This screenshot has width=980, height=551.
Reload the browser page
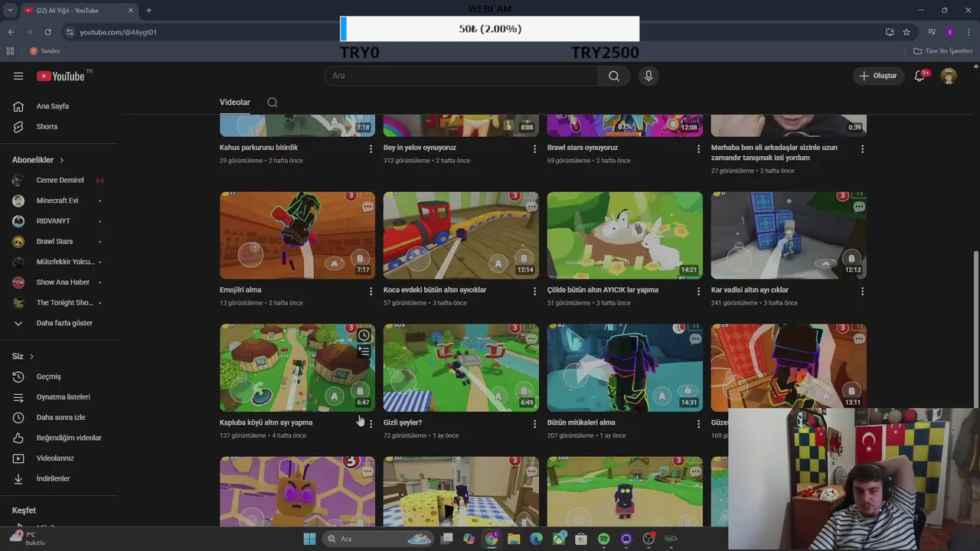(47, 32)
